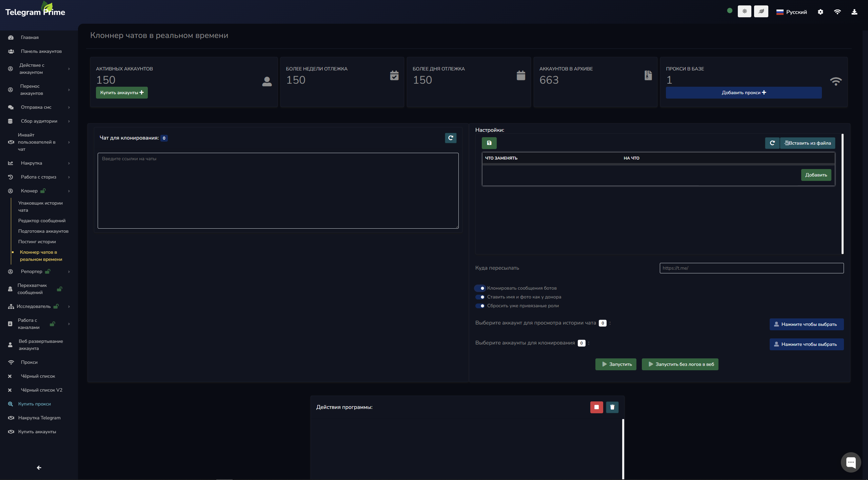Click the Купить прокси search icon
This screenshot has height=480, width=868.
point(11,404)
